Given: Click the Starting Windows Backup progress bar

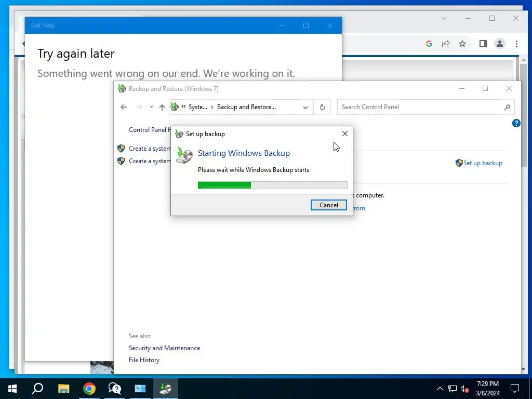Looking at the screenshot, I should tap(272, 185).
